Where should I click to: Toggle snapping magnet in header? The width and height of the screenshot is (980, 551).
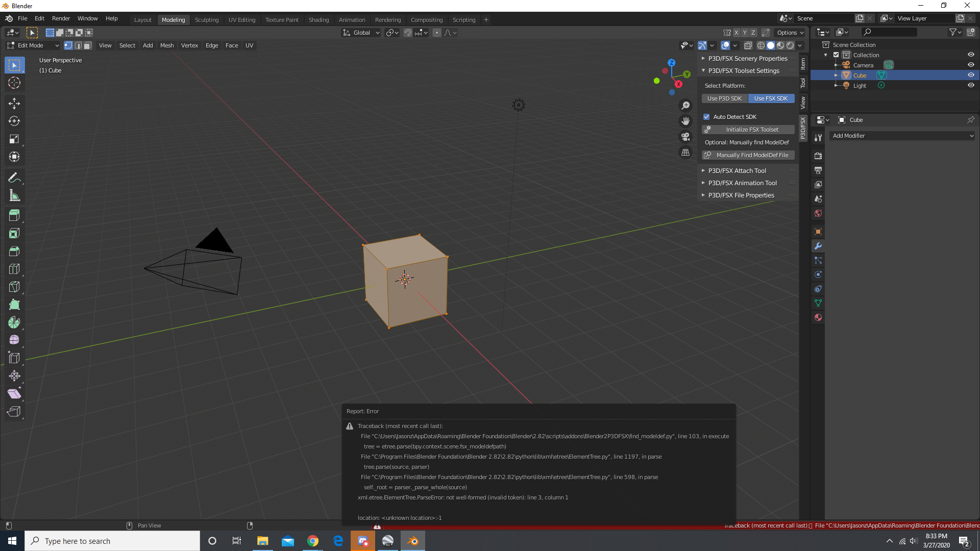click(408, 33)
